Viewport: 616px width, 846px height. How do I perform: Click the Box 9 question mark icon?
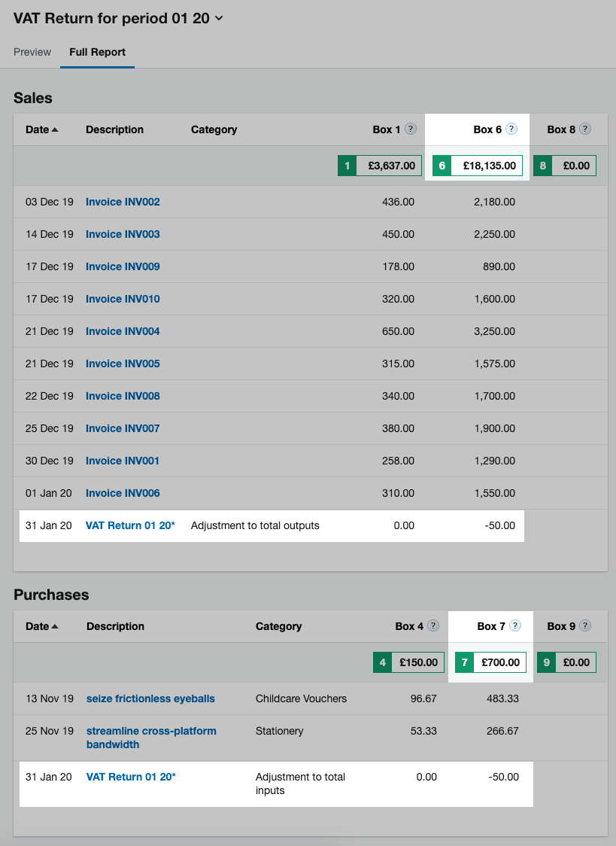tap(585, 626)
